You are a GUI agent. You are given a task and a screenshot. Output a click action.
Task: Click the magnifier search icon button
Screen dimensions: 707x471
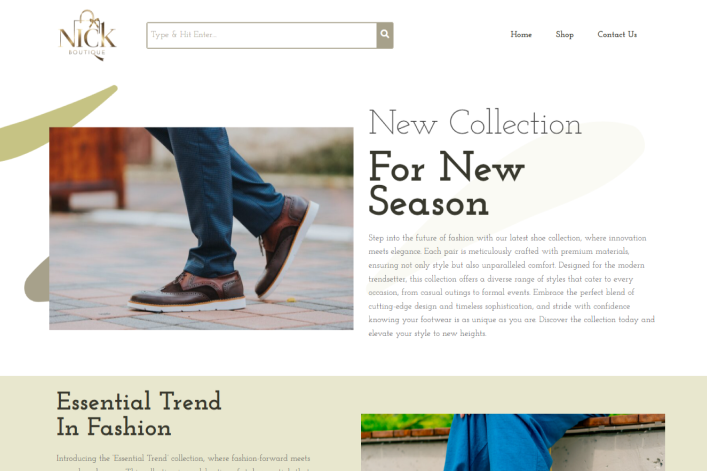[x=385, y=35]
